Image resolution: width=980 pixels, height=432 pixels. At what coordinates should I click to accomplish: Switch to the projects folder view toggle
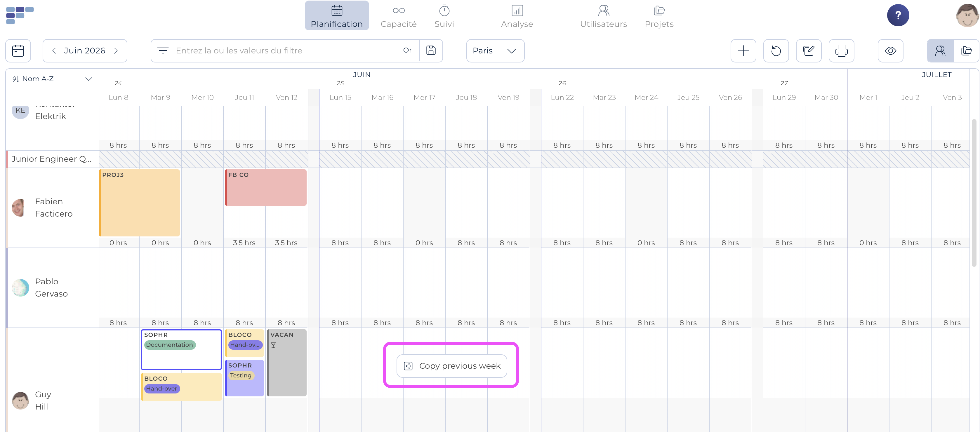click(x=966, y=50)
